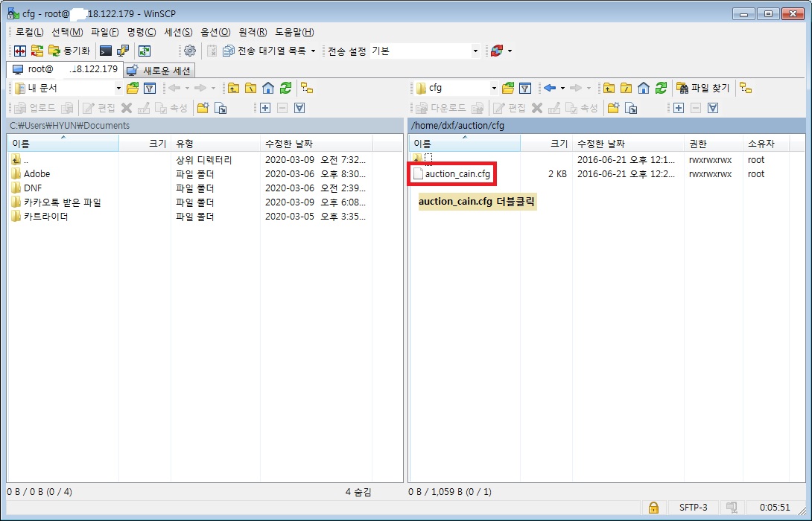Sort remote panel by 권한 column header

pos(712,144)
